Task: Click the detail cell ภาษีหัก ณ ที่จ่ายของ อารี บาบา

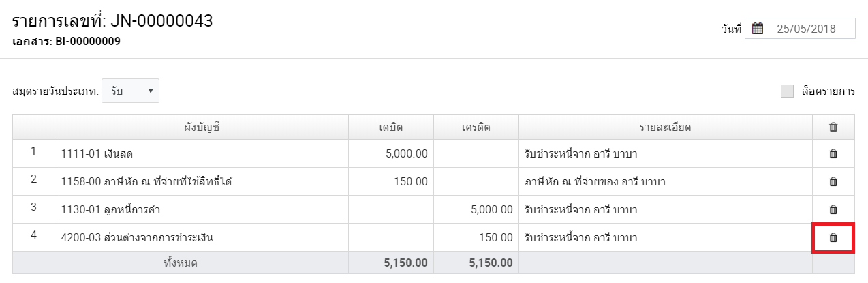Action: pos(666,182)
